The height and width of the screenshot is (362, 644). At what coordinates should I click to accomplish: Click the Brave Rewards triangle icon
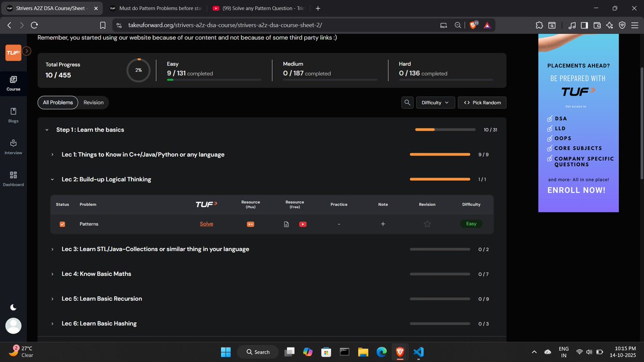point(487,25)
